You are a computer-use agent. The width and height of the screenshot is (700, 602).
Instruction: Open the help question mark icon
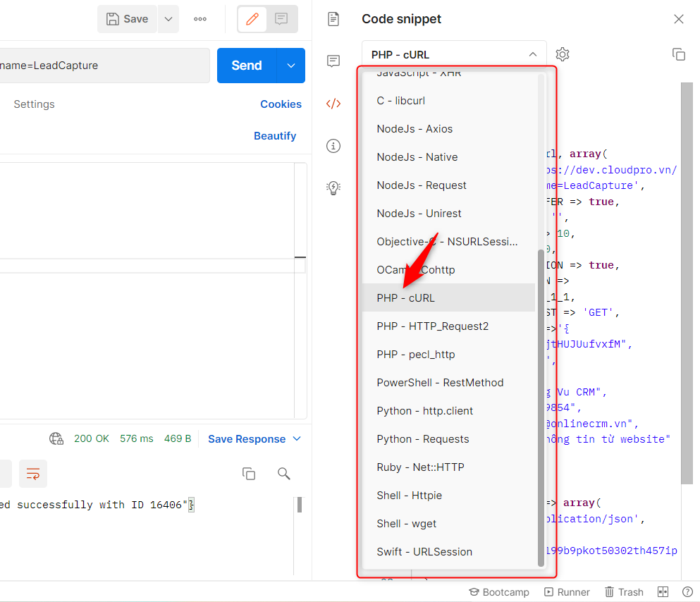point(687,592)
